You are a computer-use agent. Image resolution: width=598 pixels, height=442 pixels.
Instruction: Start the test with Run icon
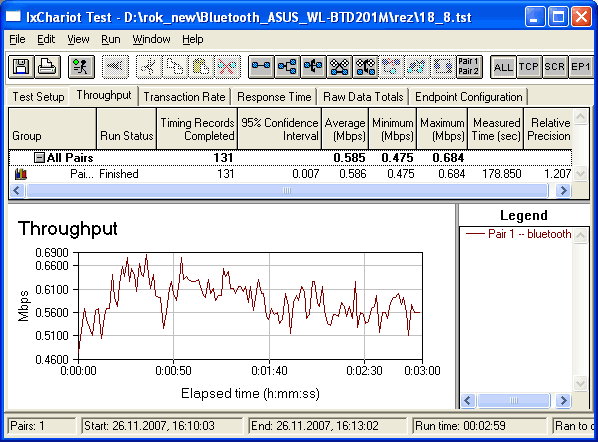(x=81, y=67)
